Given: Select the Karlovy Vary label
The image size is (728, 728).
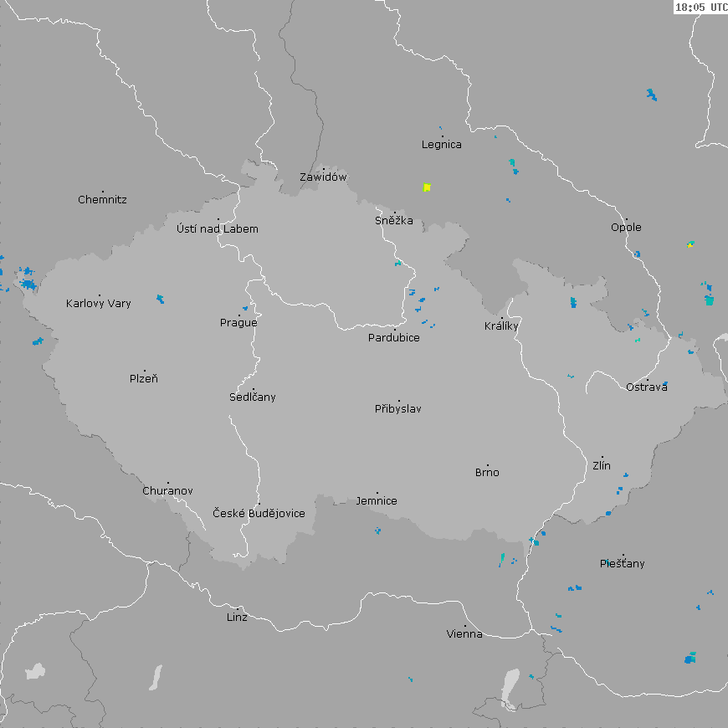Looking at the screenshot, I should click(99, 304).
